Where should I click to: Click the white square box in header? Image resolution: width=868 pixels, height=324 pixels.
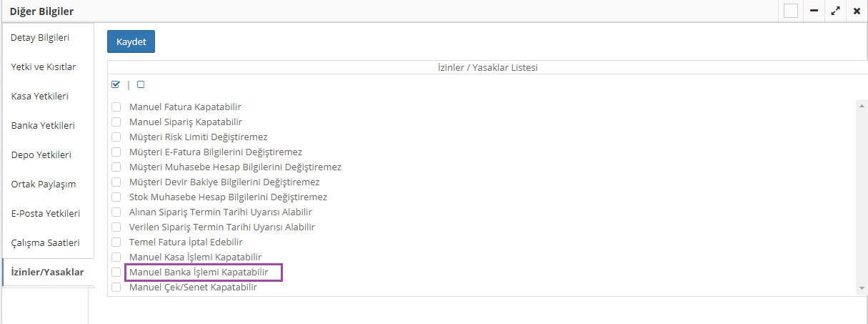[x=790, y=11]
